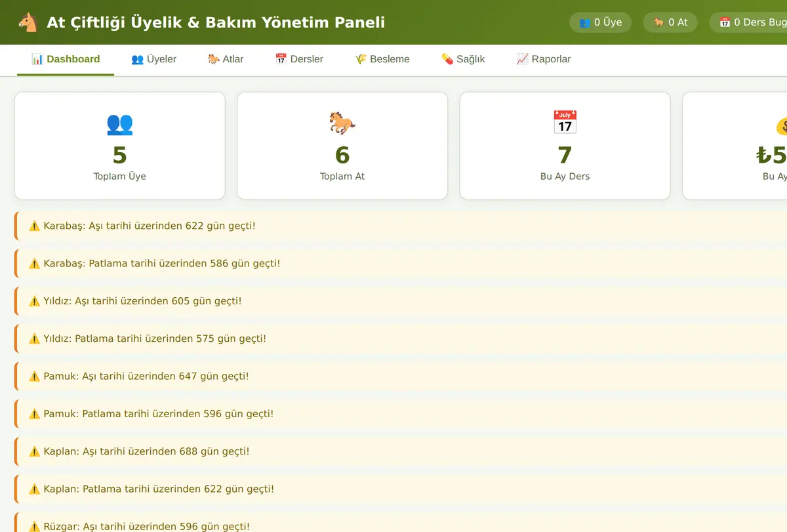
Task: Click the page title At Çiftliği Üyelik & Bakım Yönetim Paneli
Action: [x=216, y=22]
